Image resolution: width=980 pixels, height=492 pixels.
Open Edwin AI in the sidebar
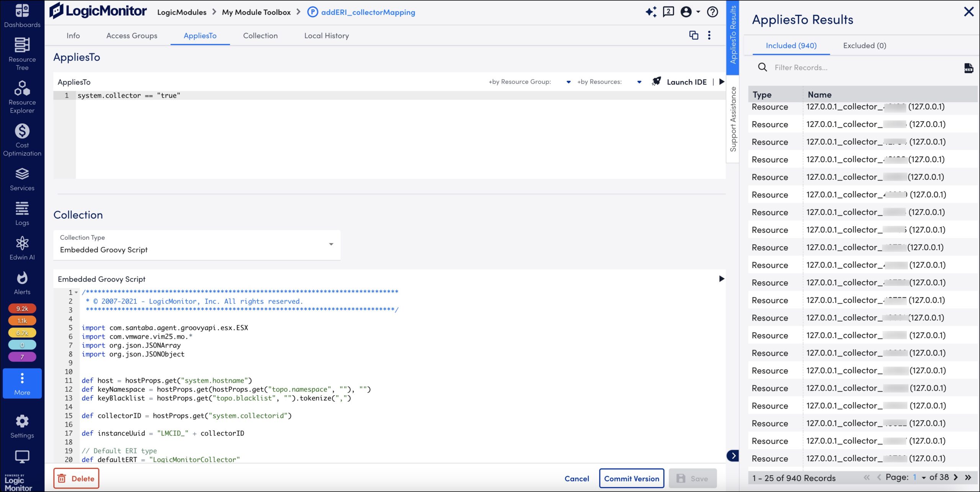[22, 248]
